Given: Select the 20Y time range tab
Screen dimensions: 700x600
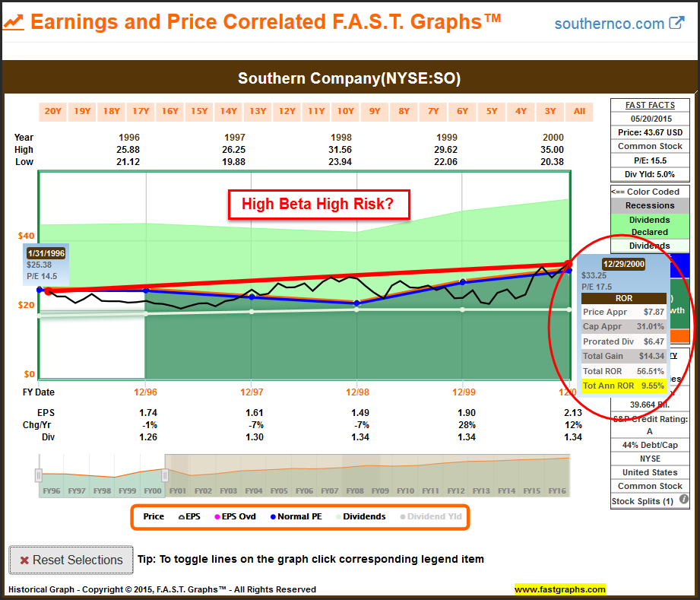Looking at the screenshot, I should (x=52, y=112).
